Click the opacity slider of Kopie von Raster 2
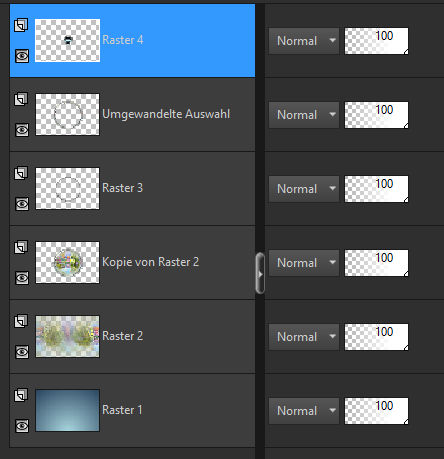The width and height of the screenshot is (444, 459). tap(376, 263)
